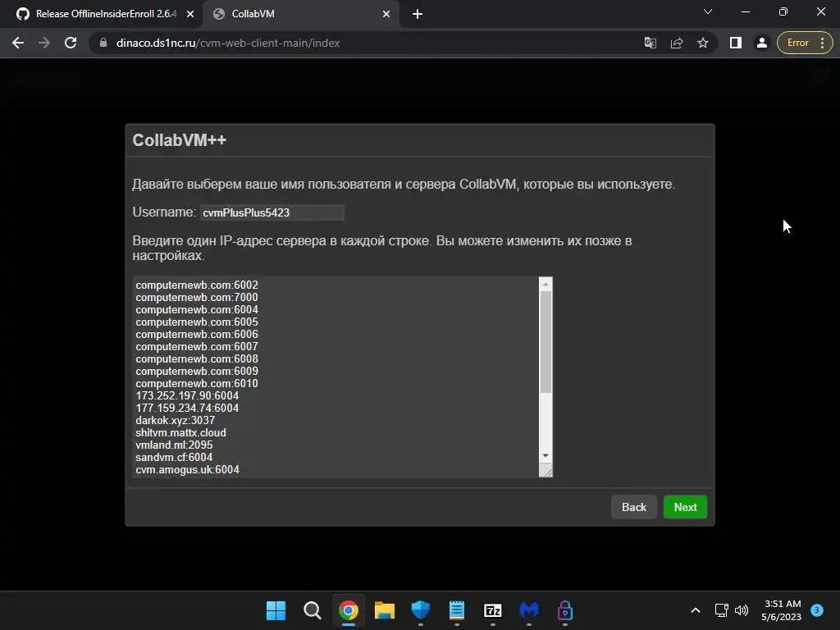Screen dimensions: 840x630
Task: Share this page via share icon
Action: tap(677, 43)
